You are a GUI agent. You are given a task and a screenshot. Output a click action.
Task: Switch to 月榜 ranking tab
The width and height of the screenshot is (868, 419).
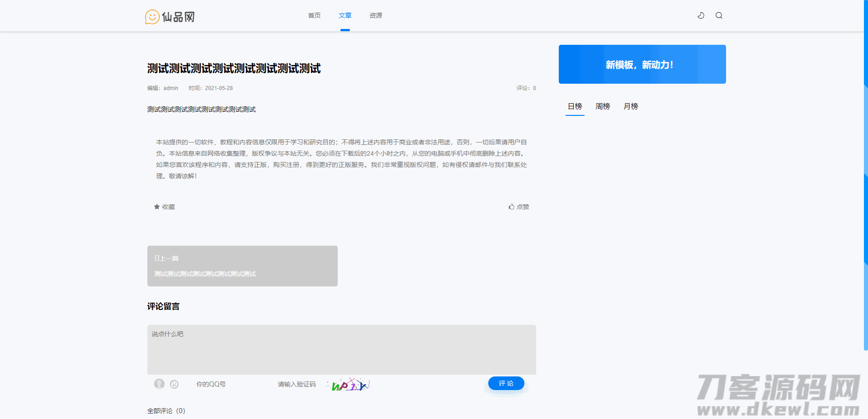[x=631, y=106]
